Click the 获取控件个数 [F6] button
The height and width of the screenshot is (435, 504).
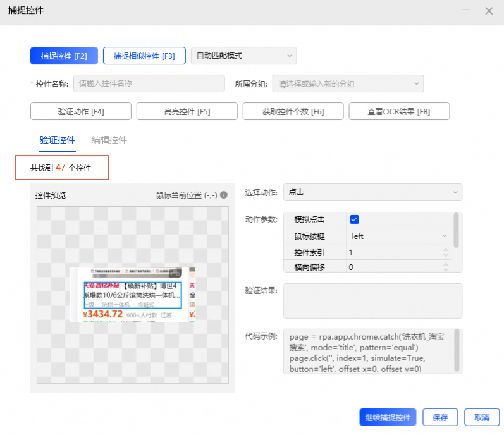click(x=293, y=111)
